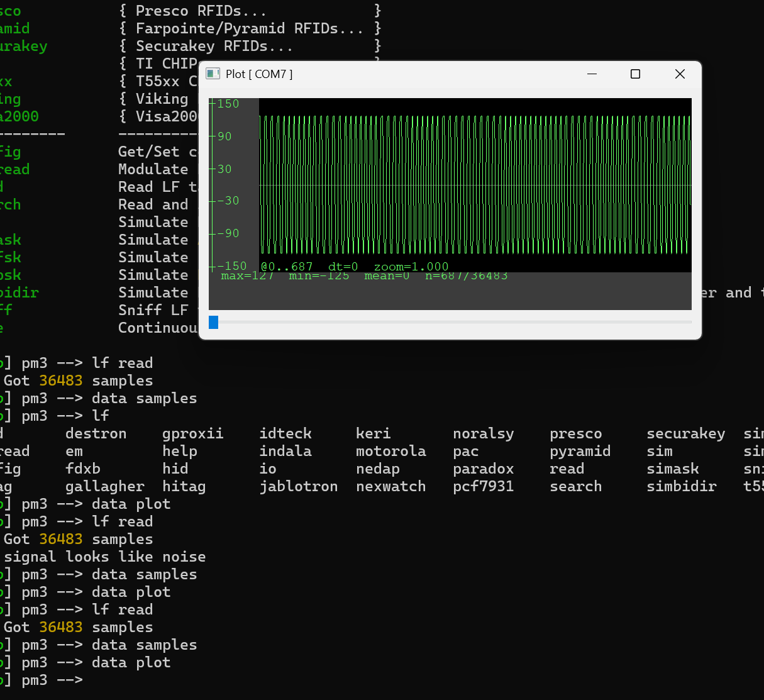Click the blue plot position slider handle

point(214,322)
